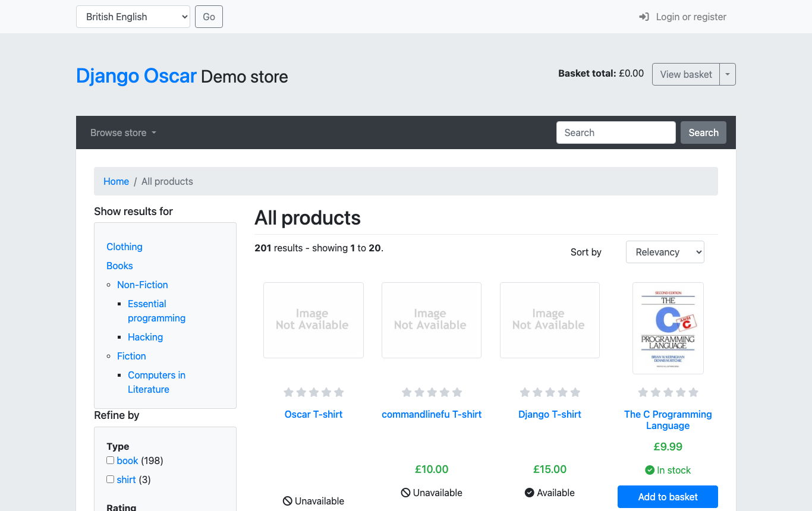Image resolution: width=812 pixels, height=511 pixels.
Task: Tick the shirt type checkbox
Action: (x=110, y=480)
